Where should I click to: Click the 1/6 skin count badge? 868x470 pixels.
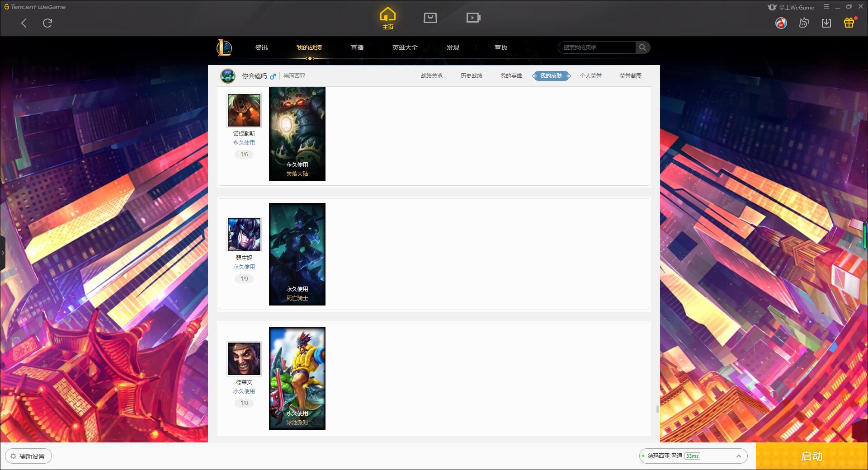coord(244,155)
